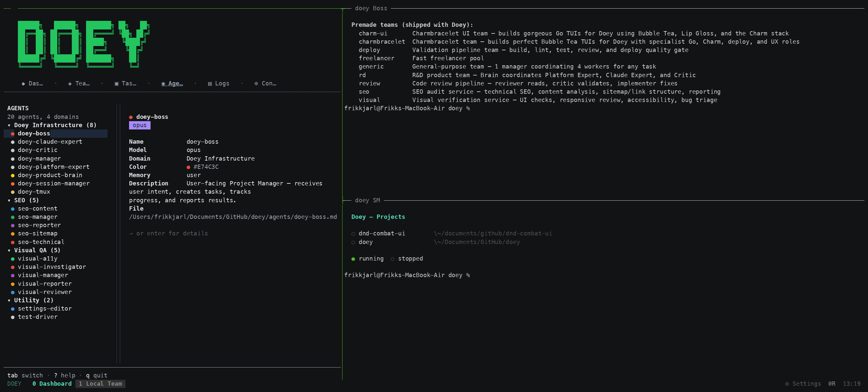Click the doey-boss.md file path

[233, 217]
